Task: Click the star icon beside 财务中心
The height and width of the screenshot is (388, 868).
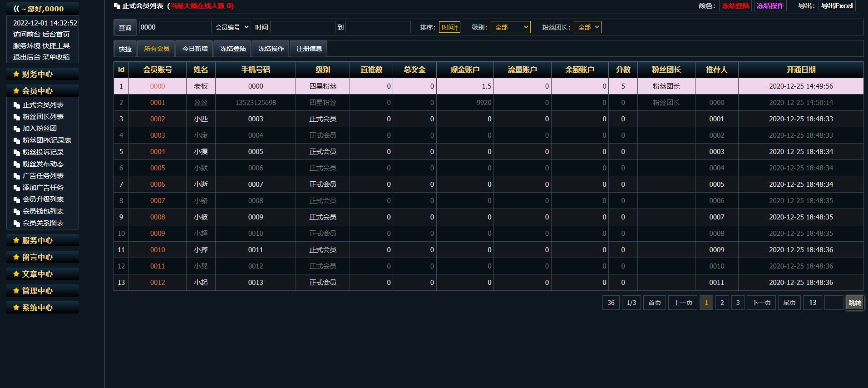Action: [16, 74]
